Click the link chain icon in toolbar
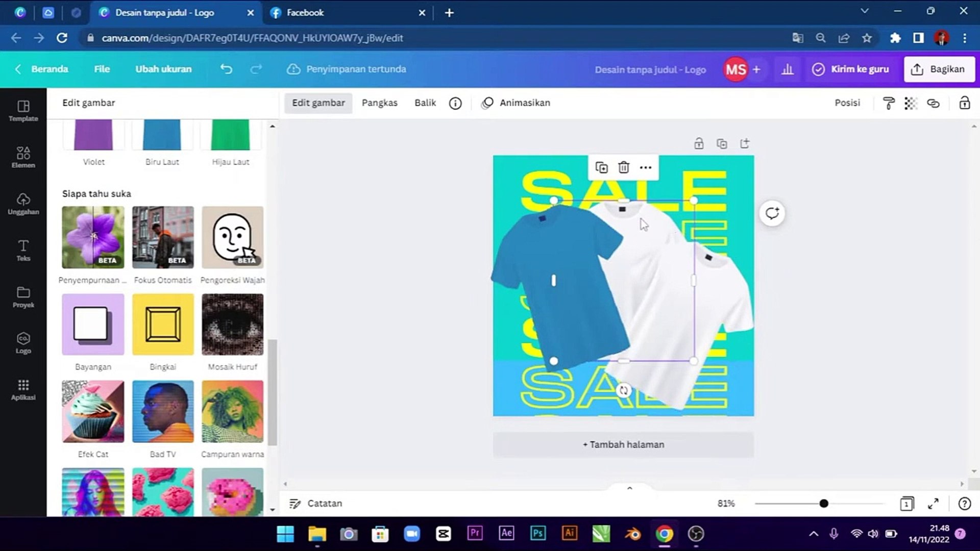This screenshot has width=980, height=551. pos(933,103)
